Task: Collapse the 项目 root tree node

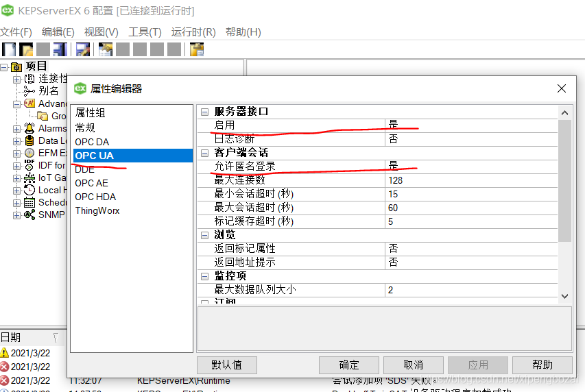Action: [x=3, y=68]
